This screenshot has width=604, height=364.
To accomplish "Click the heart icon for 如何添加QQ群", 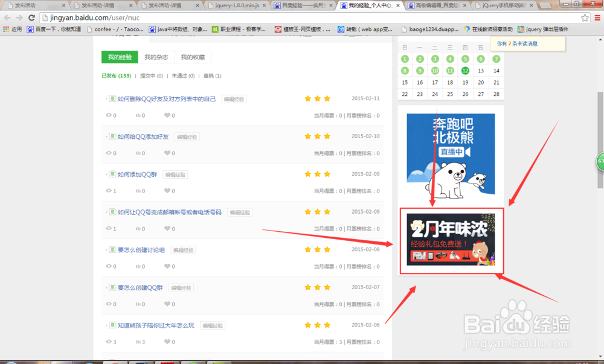I will [167, 191].
